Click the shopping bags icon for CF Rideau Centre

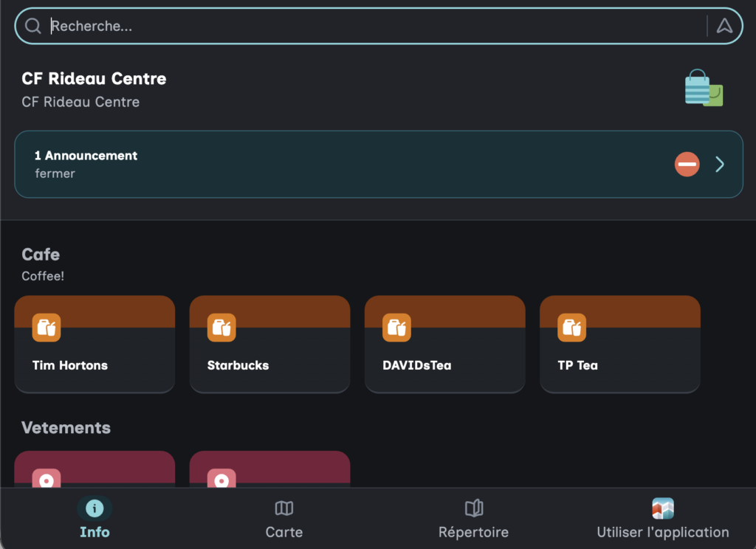click(x=703, y=88)
